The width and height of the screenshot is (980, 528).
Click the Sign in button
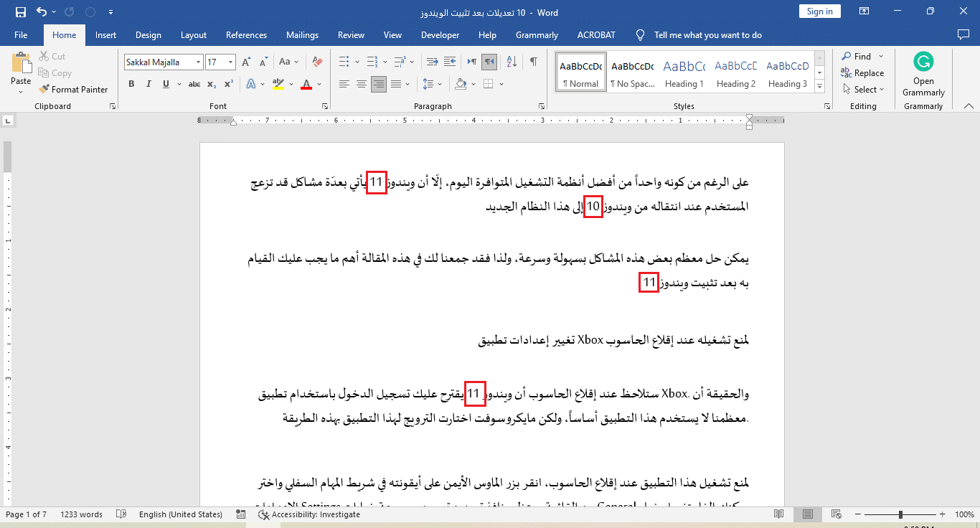click(819, 11)
